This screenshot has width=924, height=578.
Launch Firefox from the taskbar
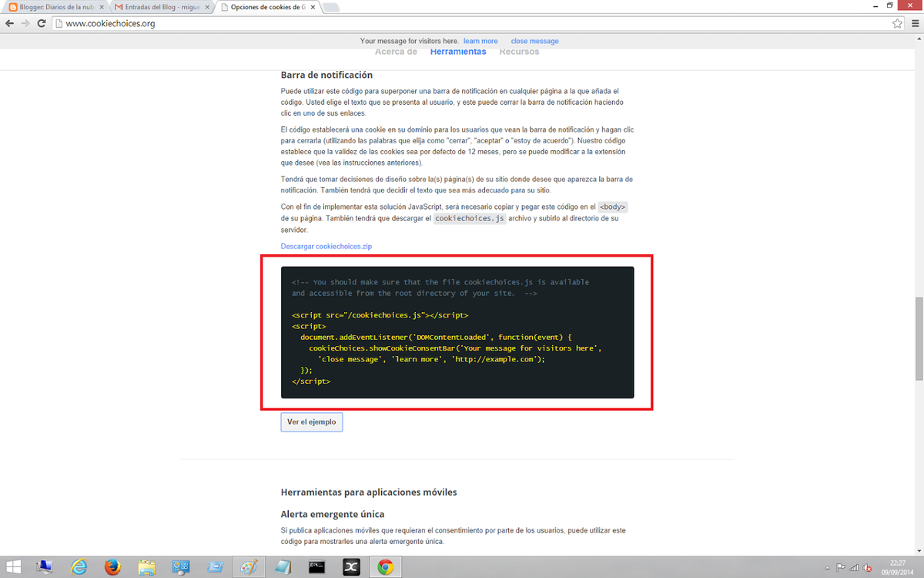[x=113, y=567]
